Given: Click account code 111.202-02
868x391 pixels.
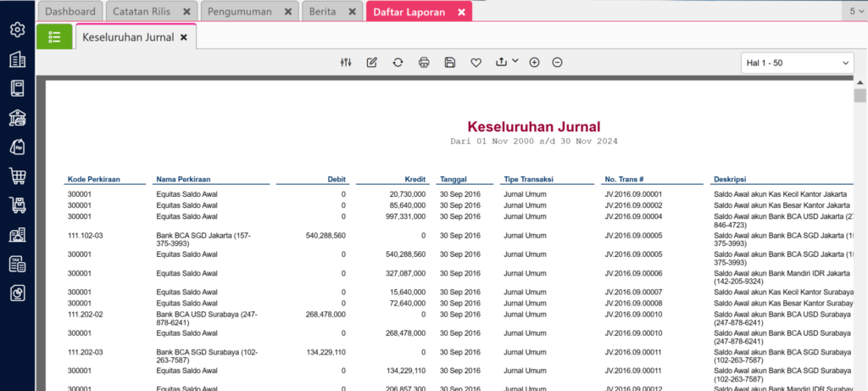Looking at the screenshot, I should 86,315.
